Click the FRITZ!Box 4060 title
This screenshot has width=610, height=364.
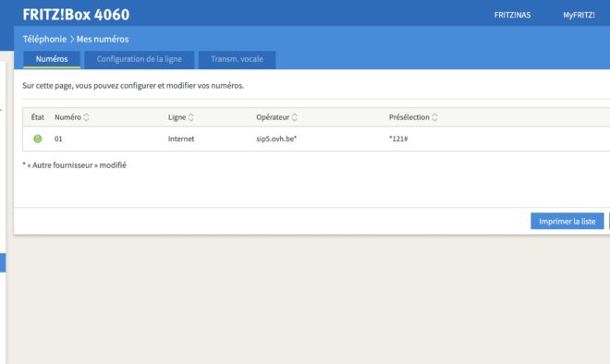click(x=76, y=15)
